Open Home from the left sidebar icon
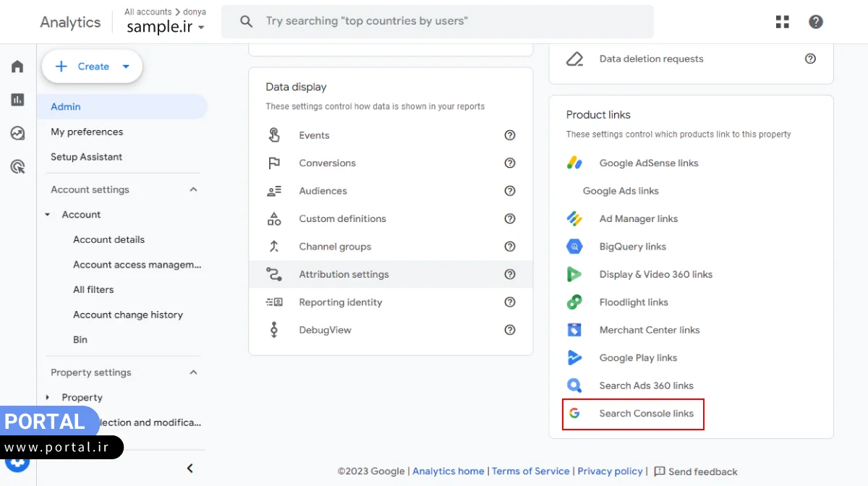The height and width of the screenshot is (486, 868). pos(17,67)
